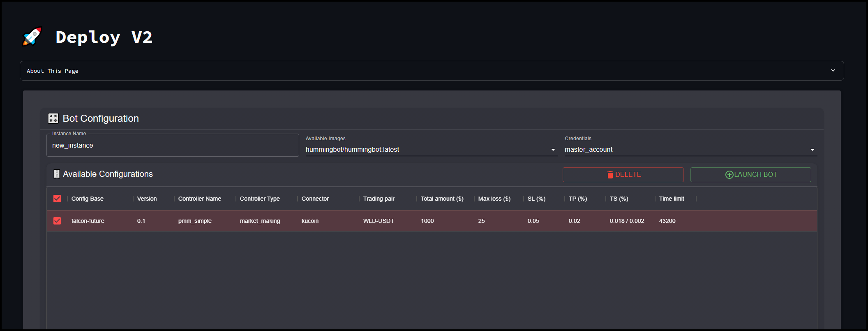Toggle the select-all header checkbox

(57, 199)
